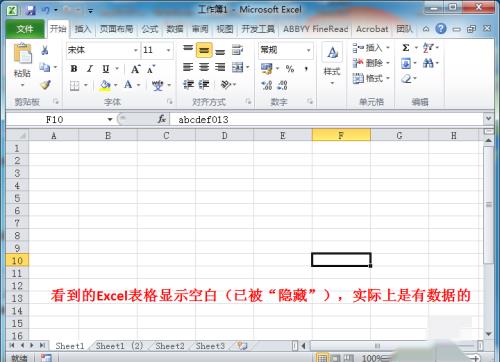Image resolution: width=500 pixels, height=362 pixels.
Task: Open the 文件 menu button
Action: tap(25, 29)
